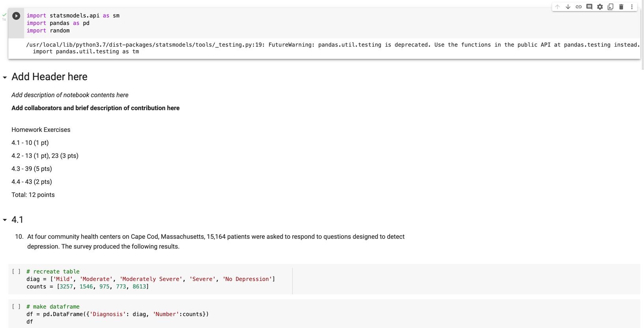Run the recreate table cell
This screenshot has height=328, width=644.
click(16, 272)
